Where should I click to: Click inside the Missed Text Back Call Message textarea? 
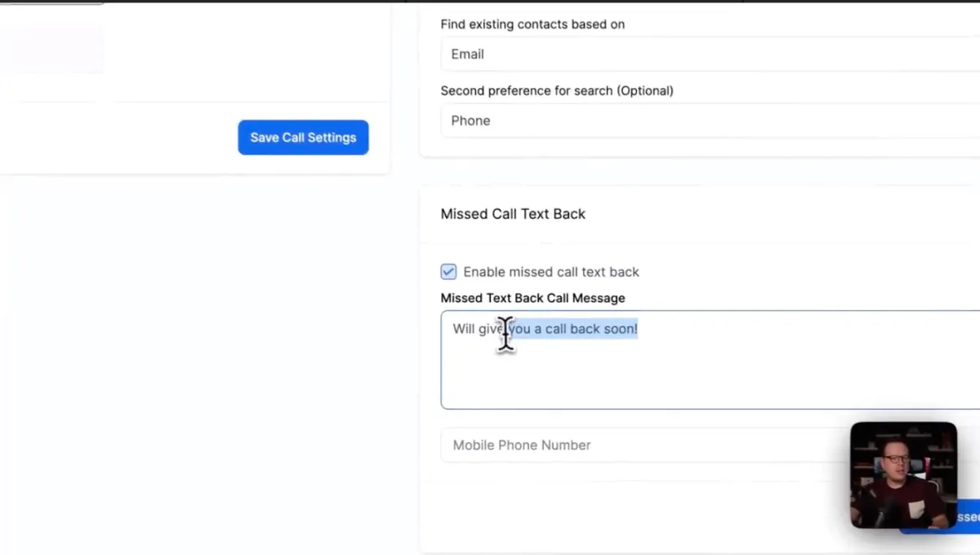click(x=710, y=359)
